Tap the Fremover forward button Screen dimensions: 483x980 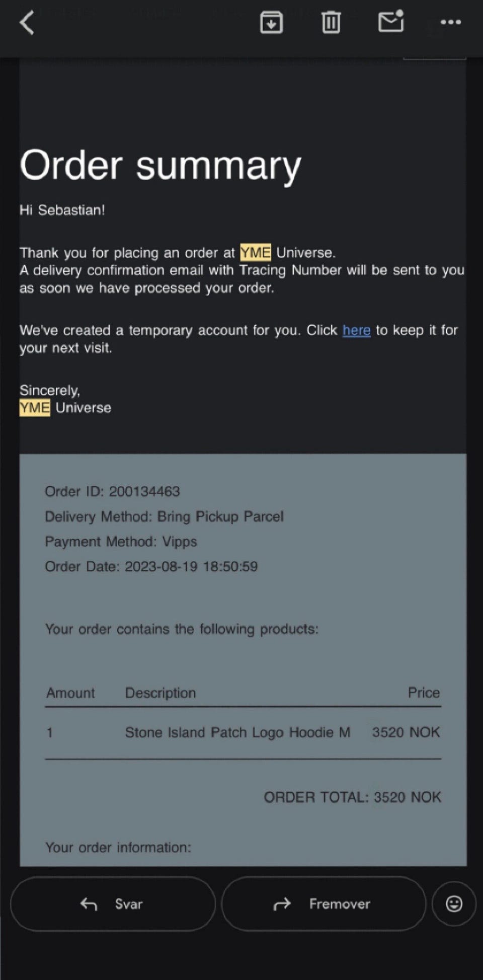coord(324,904)
